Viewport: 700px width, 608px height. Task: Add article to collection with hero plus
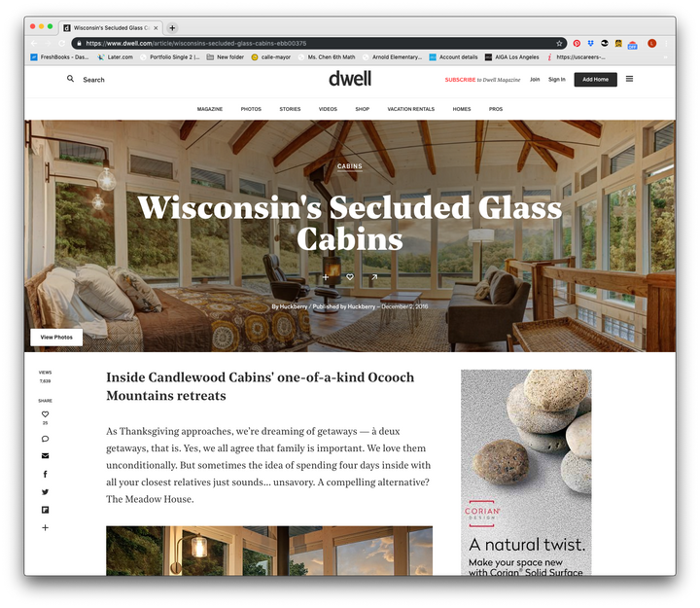[326, 277]
